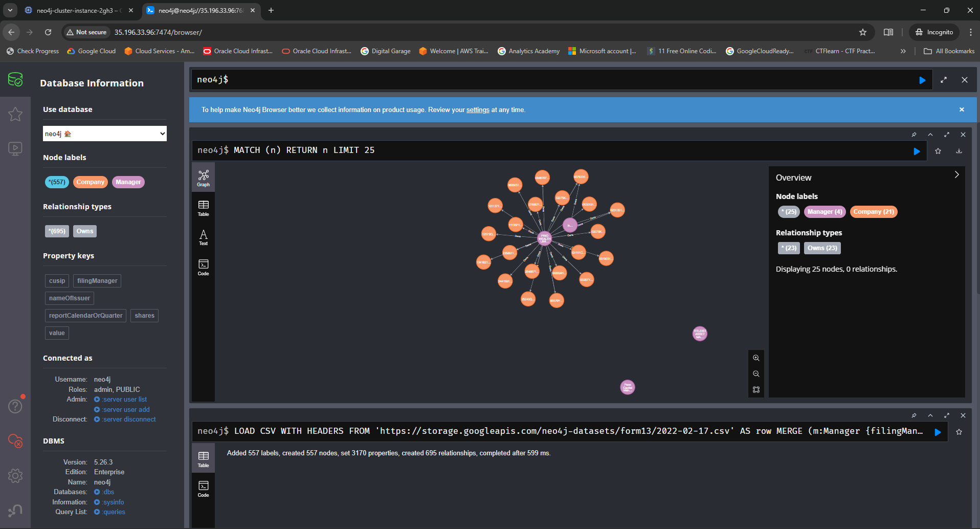Click the Manager node label in sidebar

tap(128, 182)
